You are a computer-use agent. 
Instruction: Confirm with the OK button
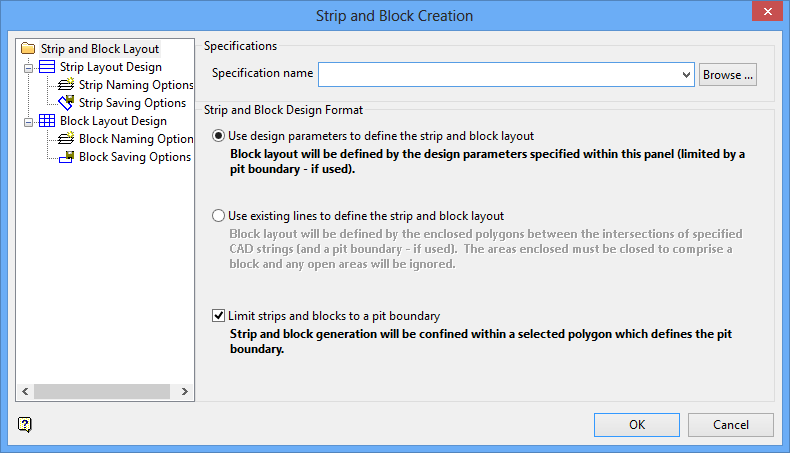pyautogui.click(x=637, y=425)
